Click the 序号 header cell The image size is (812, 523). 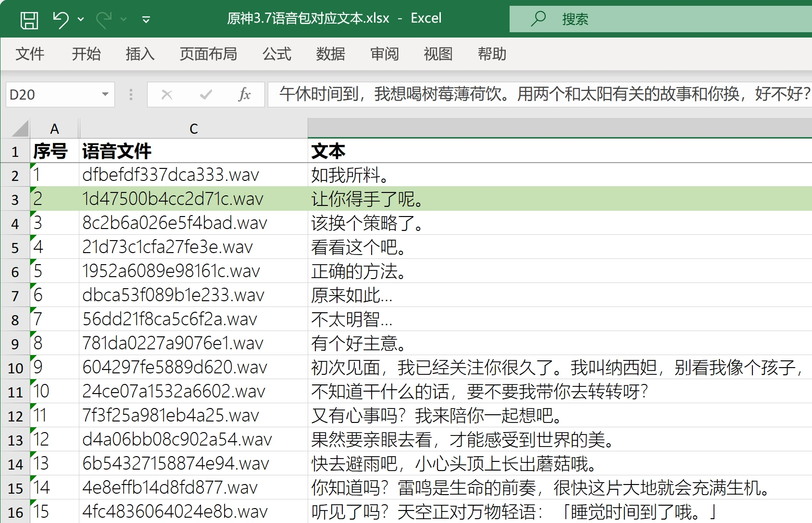(x=54, y=151)
